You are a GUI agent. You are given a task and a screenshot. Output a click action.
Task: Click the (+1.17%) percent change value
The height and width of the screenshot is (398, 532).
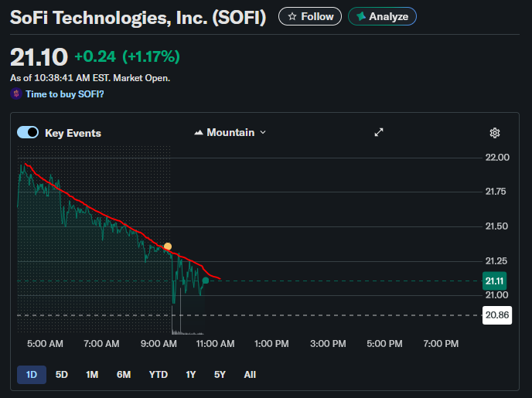[151, 56]
